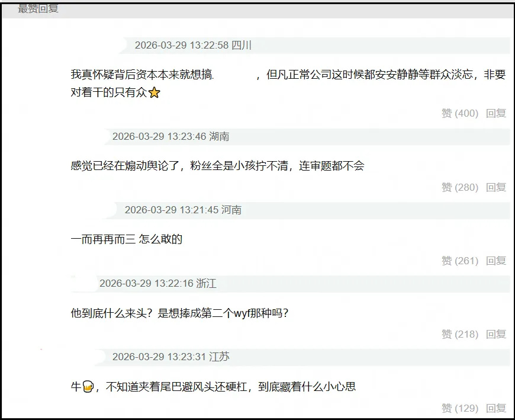Expand the reply thread of the 湖南 comment
The image size is (515, 420).
click(497, 187)
